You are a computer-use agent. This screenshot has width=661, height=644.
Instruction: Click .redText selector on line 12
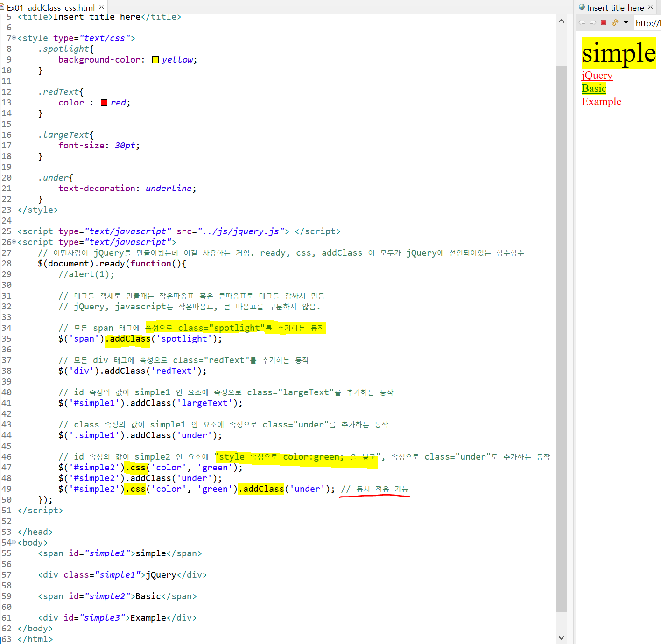(58, 92)
